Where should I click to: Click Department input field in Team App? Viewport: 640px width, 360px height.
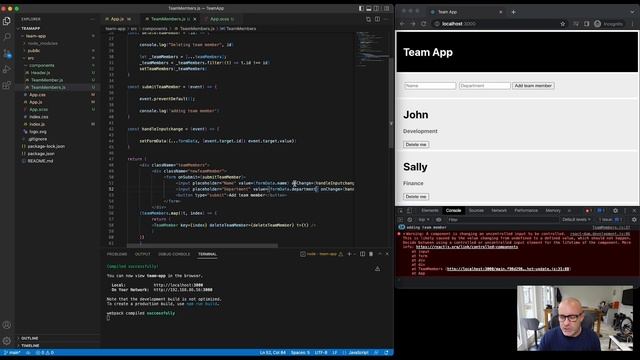tap(484, 86)
